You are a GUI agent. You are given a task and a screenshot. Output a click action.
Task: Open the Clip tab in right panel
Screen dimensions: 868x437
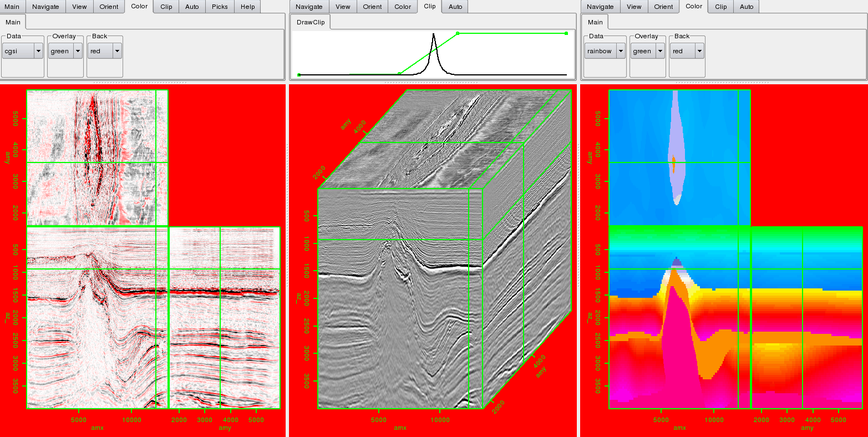(x=720, y=7)
